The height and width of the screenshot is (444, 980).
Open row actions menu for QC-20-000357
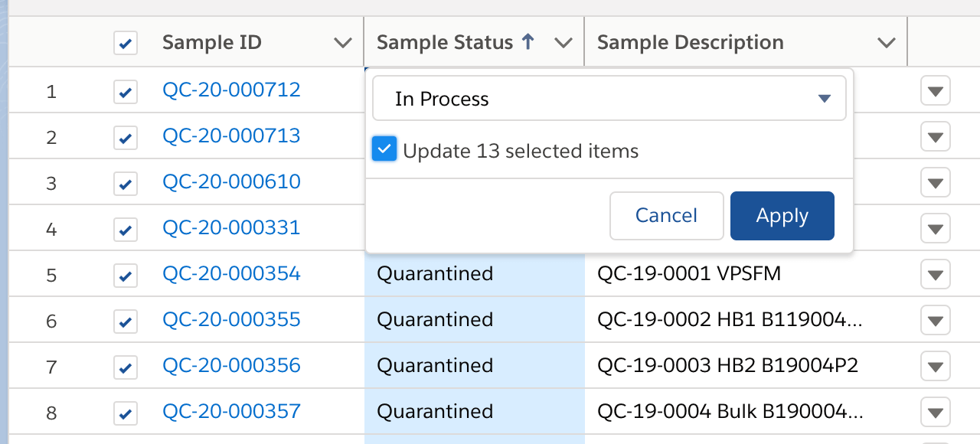click(x=936, y=413)
